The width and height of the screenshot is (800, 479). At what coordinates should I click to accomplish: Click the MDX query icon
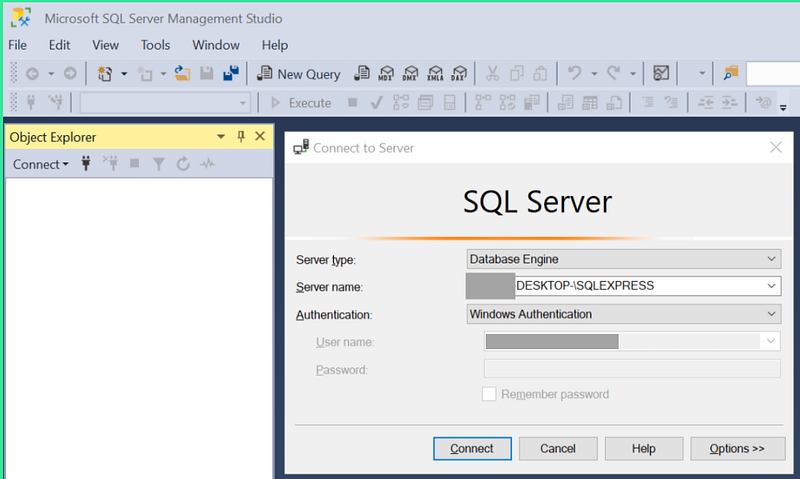386,74
